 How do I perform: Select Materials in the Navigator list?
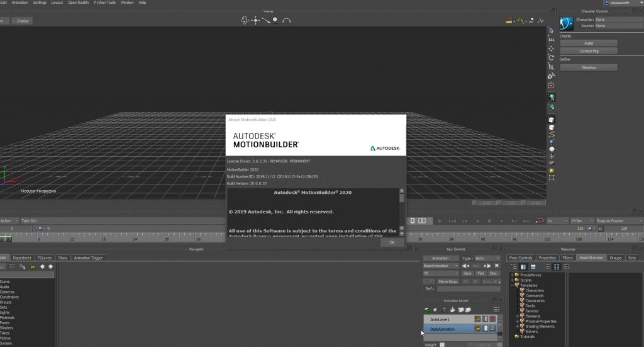tap(7, 318)
